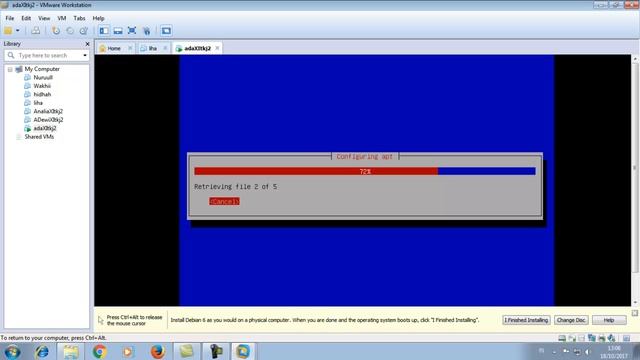
Task: Open Internet Explorer from the taskbar
Action: [42, 351]
